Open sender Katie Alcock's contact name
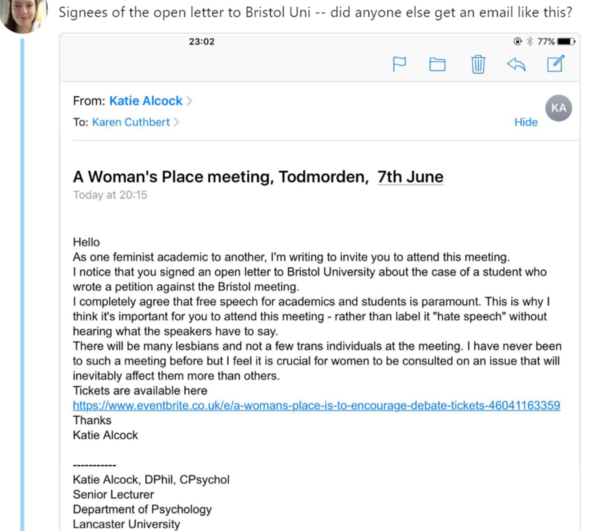 [x=145, y=101]
